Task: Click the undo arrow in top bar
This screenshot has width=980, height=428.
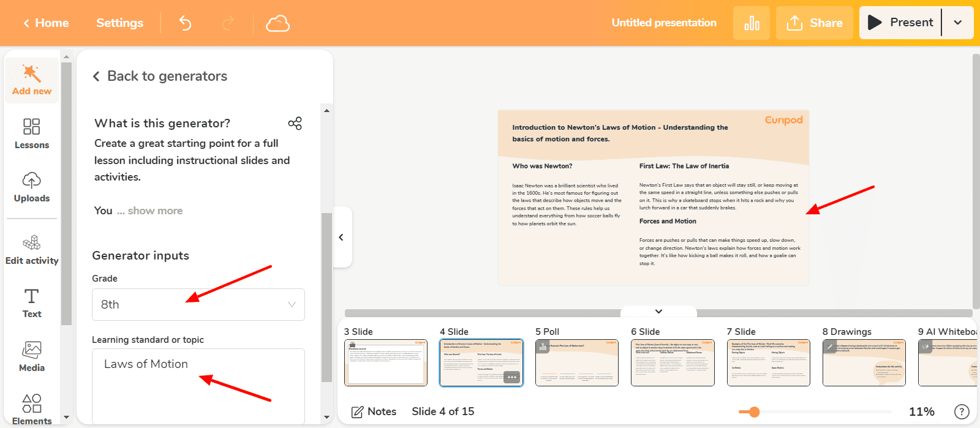Action: coord(185,23)
